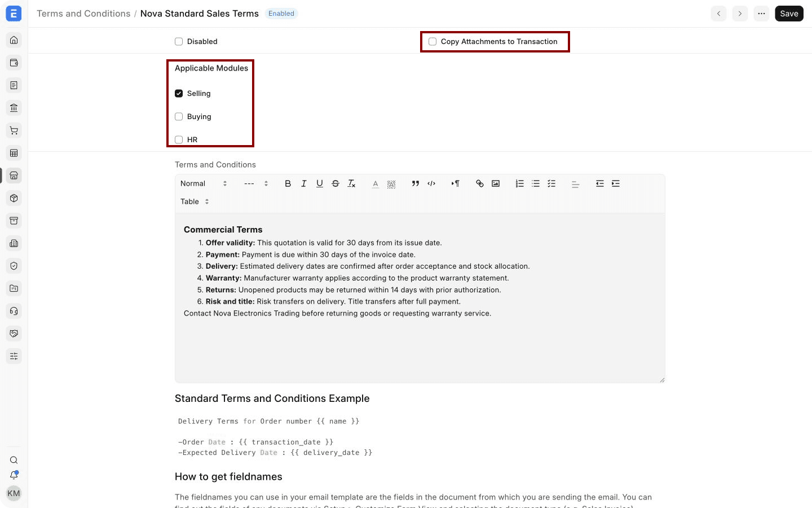The height and width of the screenshot is (508, 812).
Task: Open the text alignment dropdown
Action: 575,183
